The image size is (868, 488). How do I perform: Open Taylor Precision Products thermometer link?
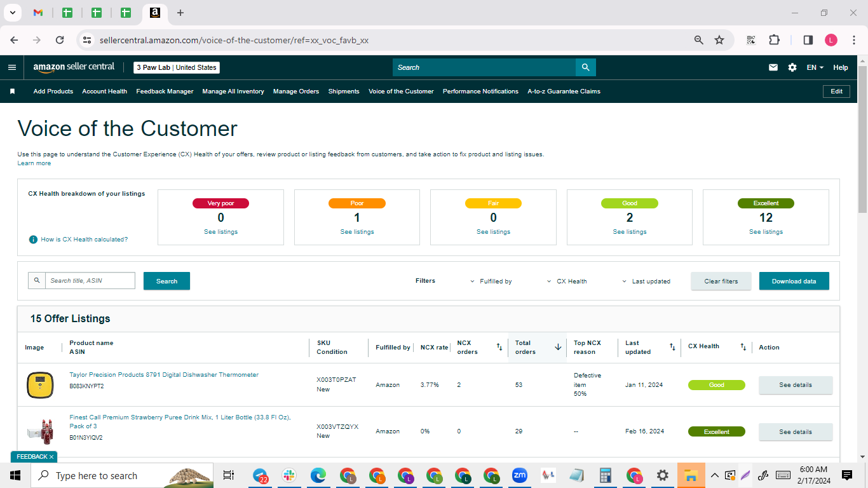point(164,375)
